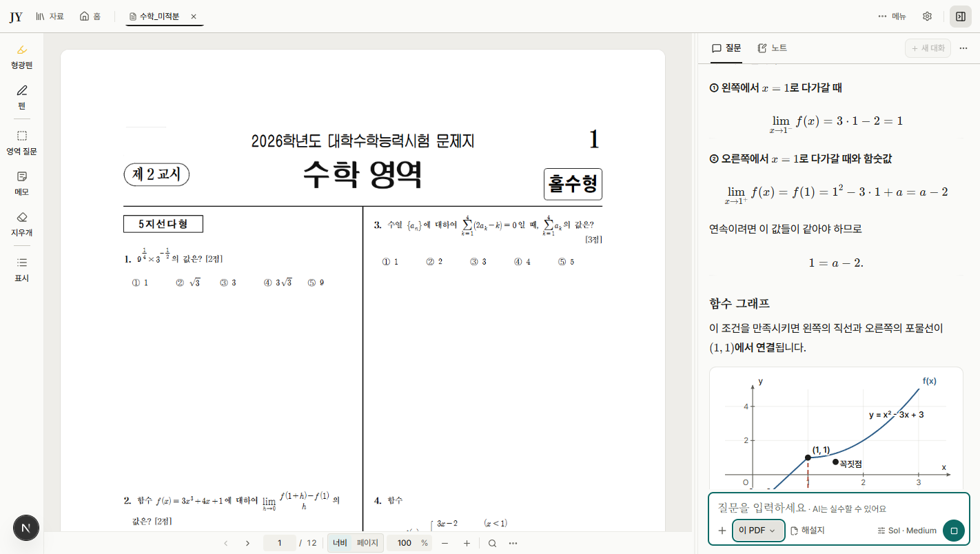
Task: Click the 함수 그래프 heading
Action: tap(739, 303)
